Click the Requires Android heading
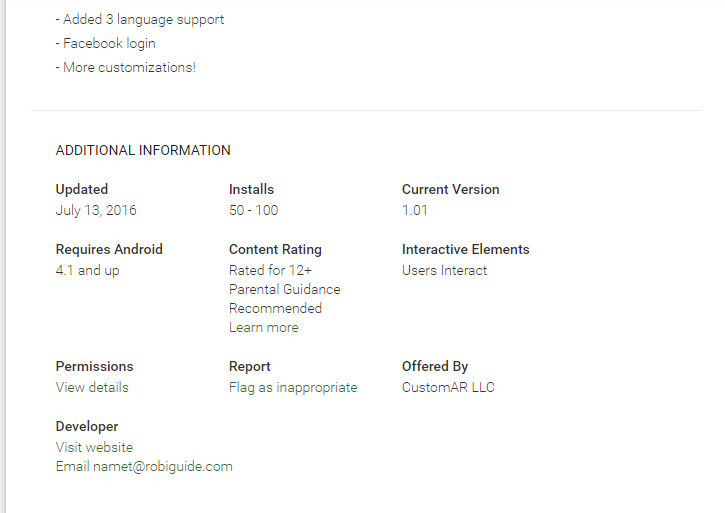Screen dimensions: 725x513 click(x=109, y=249)
